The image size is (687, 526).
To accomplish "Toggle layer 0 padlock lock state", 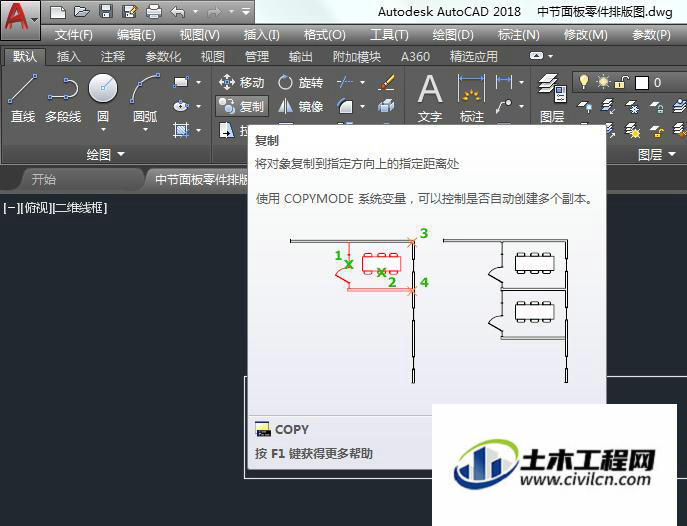I will pos(622,82).
